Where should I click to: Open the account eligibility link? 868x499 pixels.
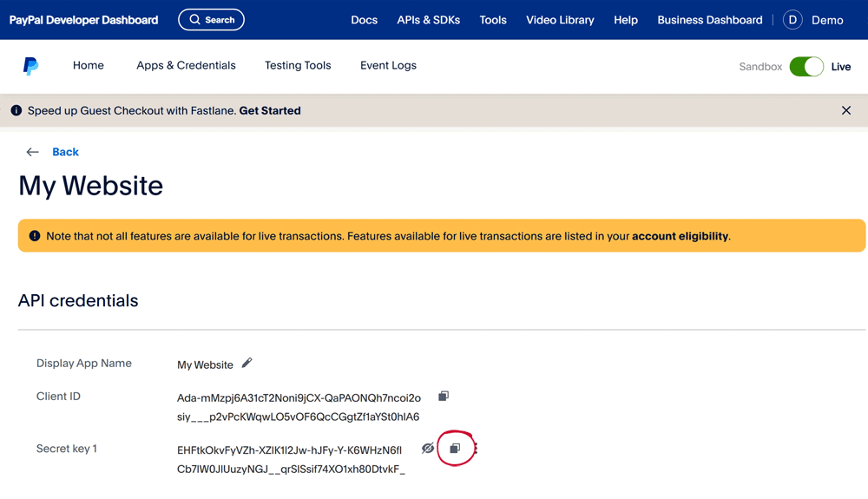[x=680, y=236]
